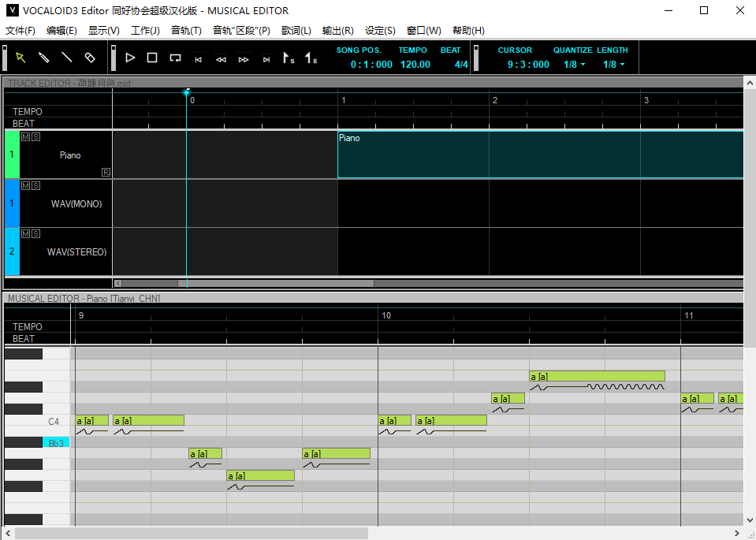Click the BEAT value 4/4
The height and width of the screenshot is (540, 756).
point(461,65)
